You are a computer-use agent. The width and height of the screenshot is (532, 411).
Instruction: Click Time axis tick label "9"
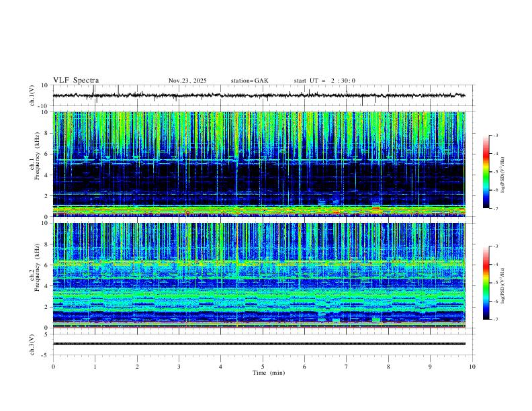pyautogui.click(x=430, y=367)
